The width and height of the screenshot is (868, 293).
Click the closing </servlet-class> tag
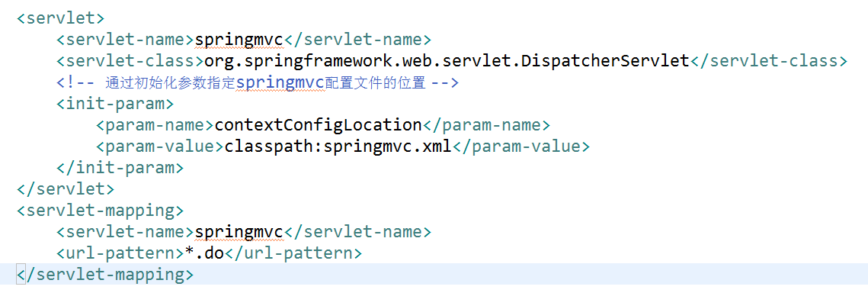click(x=768, y=61)
